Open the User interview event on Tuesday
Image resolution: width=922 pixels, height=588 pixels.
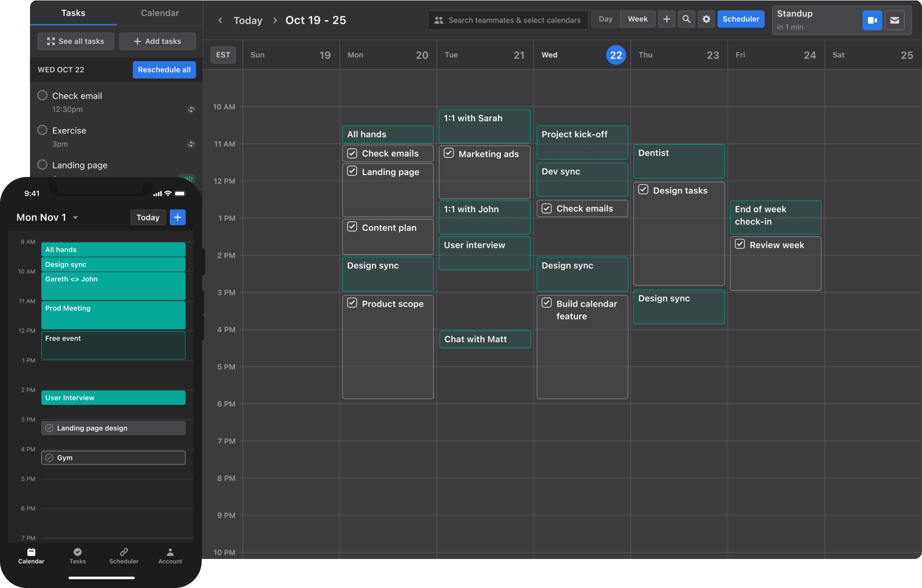(484, 253)
